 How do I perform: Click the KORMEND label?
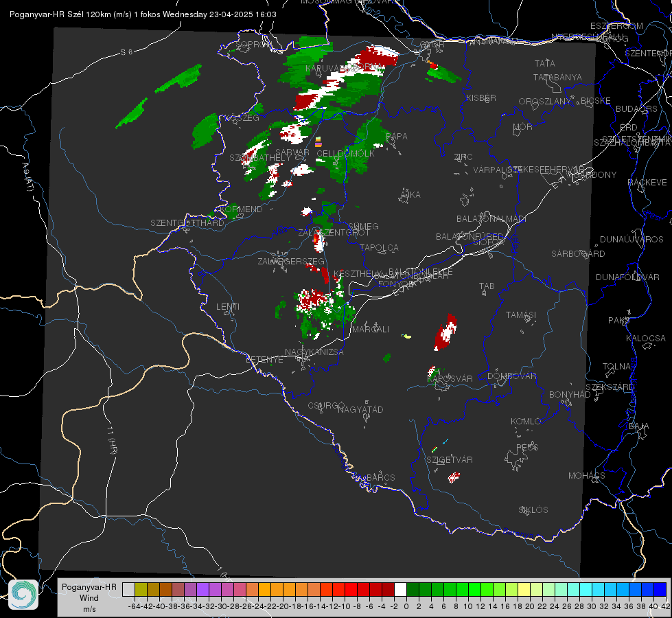(241, 209)
